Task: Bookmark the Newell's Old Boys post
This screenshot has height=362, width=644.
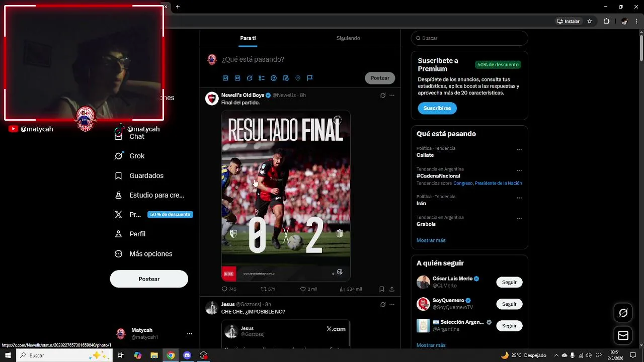Action: pos(382,289)
